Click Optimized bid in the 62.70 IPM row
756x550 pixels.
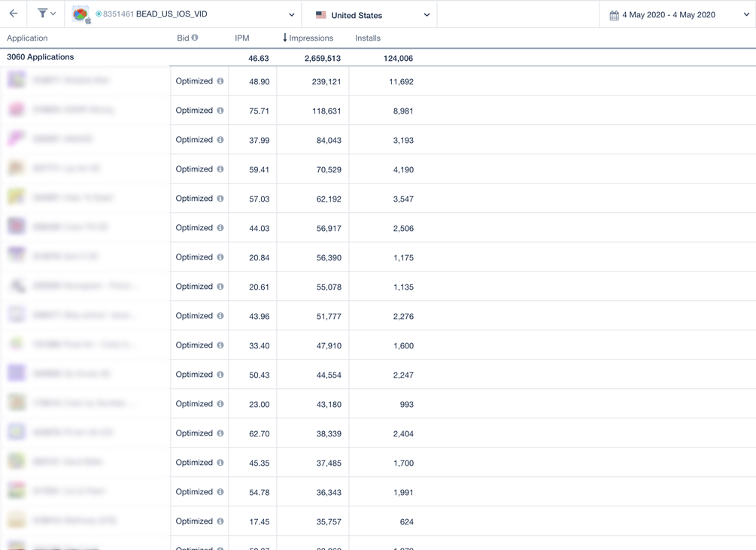coord(194,433)
